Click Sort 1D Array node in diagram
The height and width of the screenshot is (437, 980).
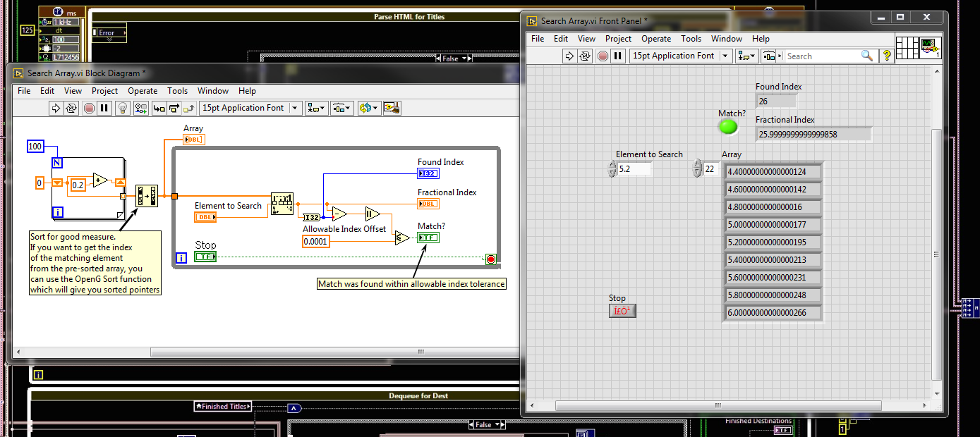[146, 196]
